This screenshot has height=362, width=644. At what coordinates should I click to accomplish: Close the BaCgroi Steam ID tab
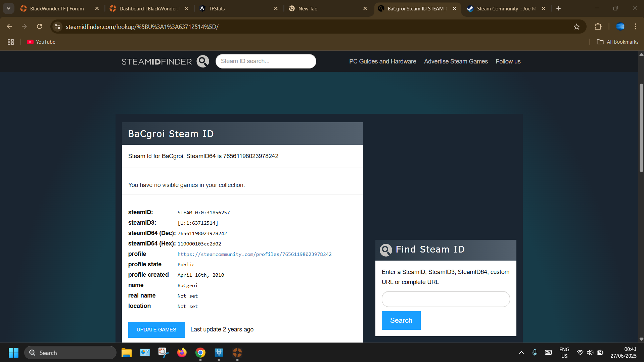click(x=454, y=9)
